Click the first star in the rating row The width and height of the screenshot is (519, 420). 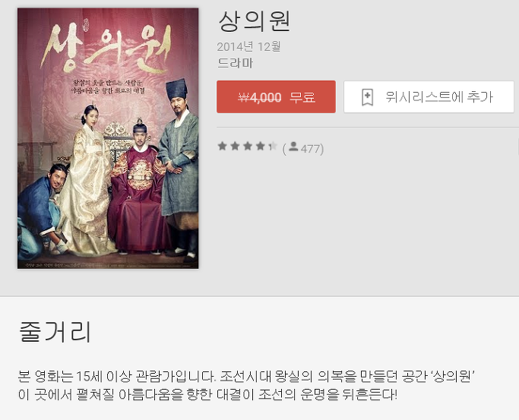pos(223,146)
